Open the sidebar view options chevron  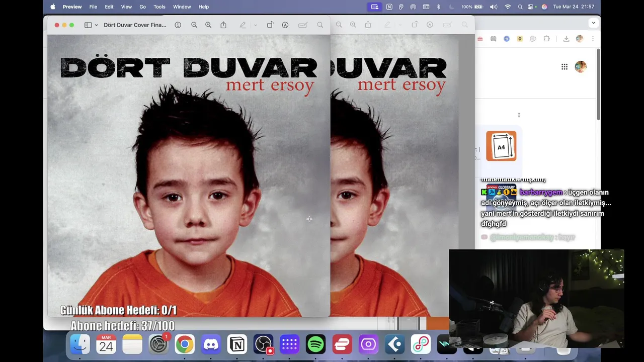(x=96, y=25)
